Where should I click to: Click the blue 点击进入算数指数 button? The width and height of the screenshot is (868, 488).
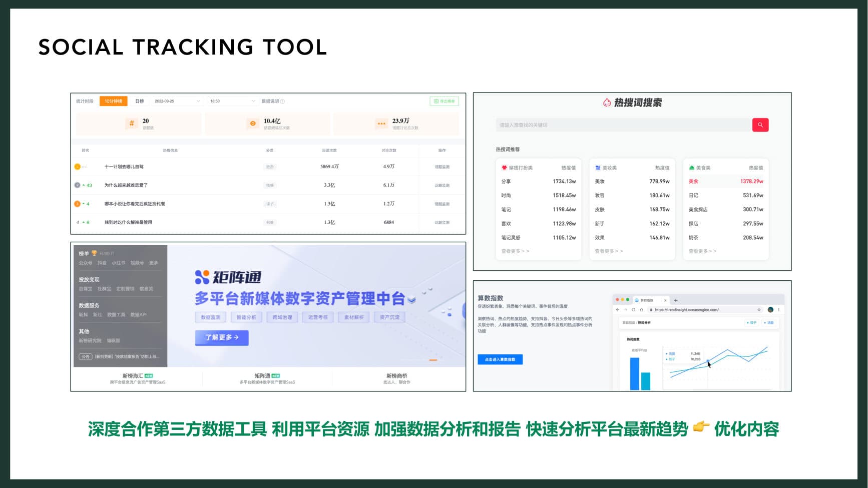point(500,359)
